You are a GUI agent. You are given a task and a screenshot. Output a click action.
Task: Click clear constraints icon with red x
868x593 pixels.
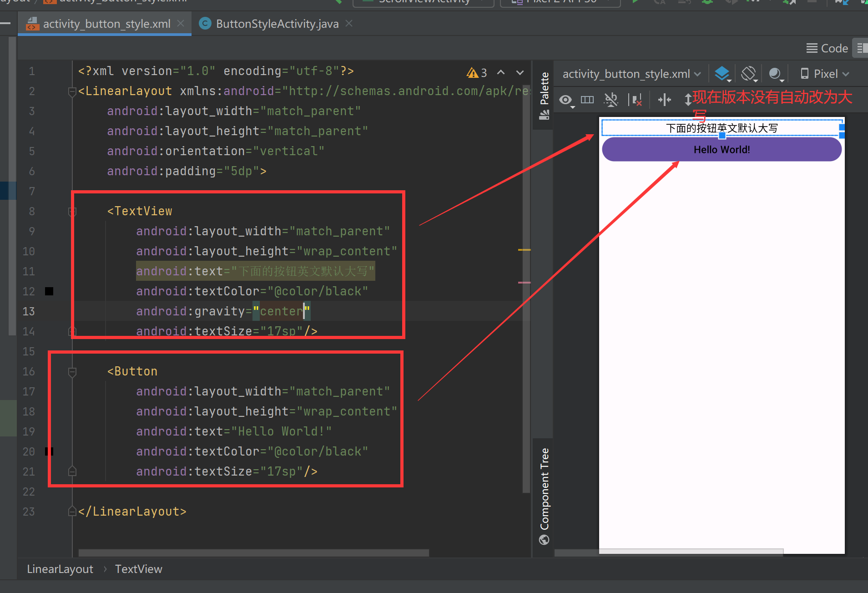coord(636,100)
